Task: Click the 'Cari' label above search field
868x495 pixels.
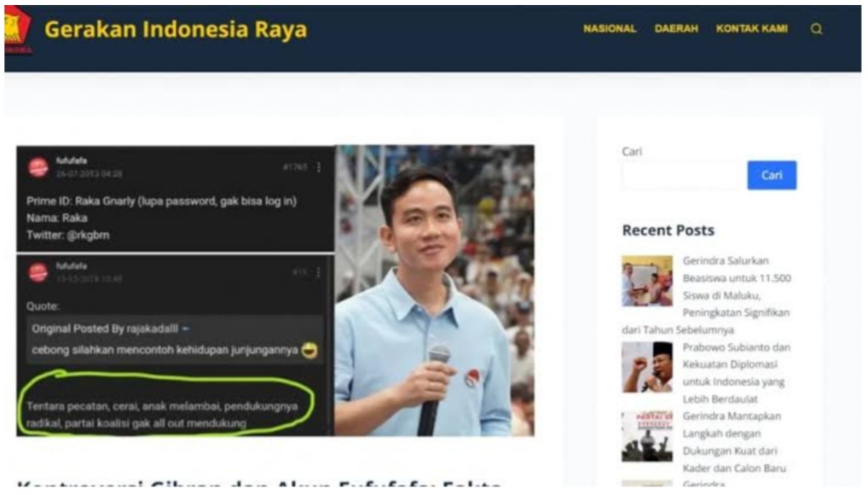Action: [632, 151]
